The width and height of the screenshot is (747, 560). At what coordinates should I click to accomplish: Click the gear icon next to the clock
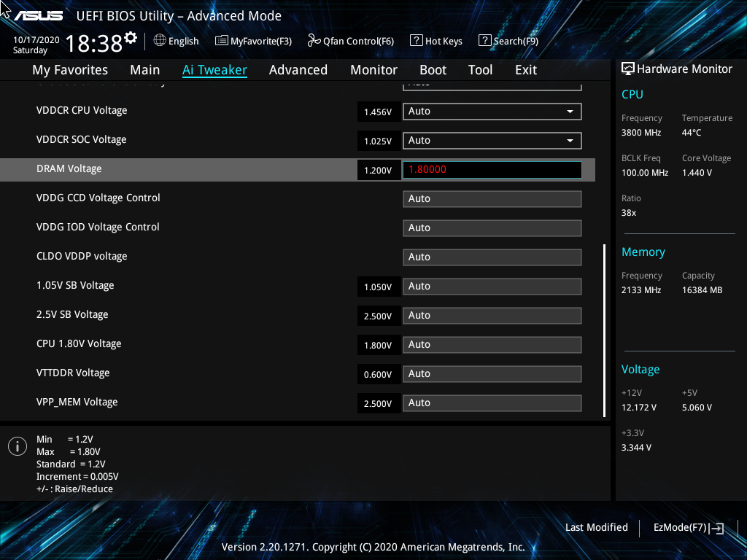(x=131, y=38)
